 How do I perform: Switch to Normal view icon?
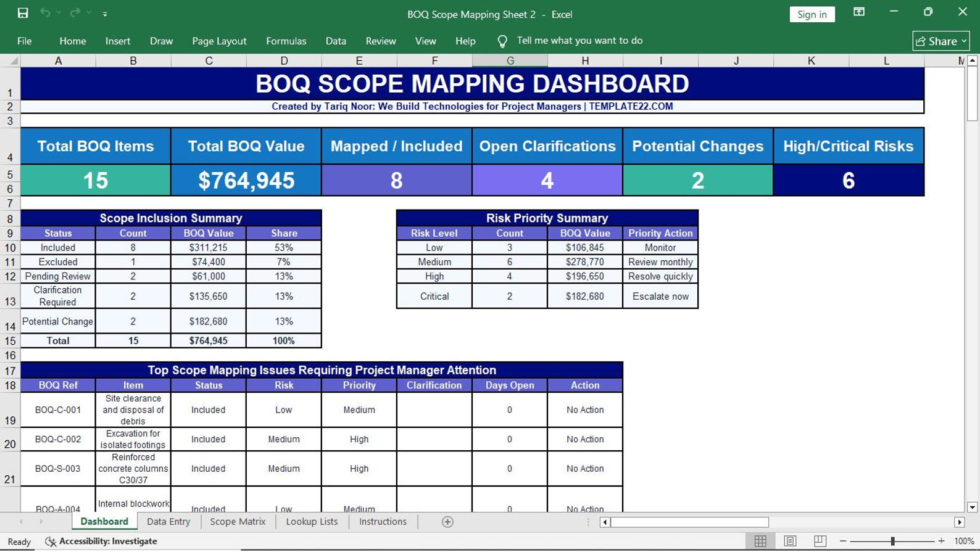pyautogui.click(x=760, y=541)
